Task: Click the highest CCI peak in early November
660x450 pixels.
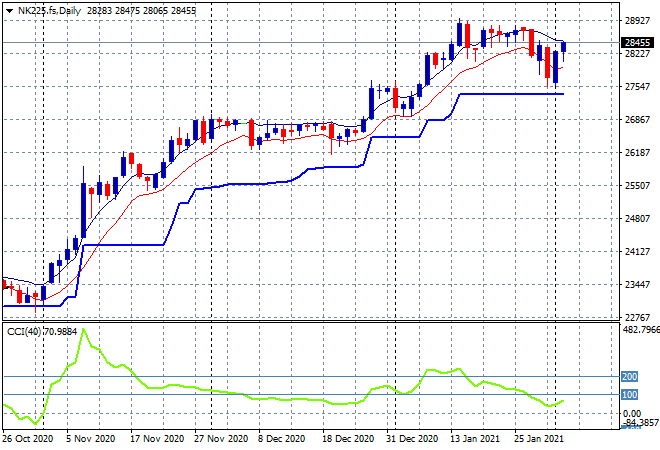Action: click(x=83, y=329)
